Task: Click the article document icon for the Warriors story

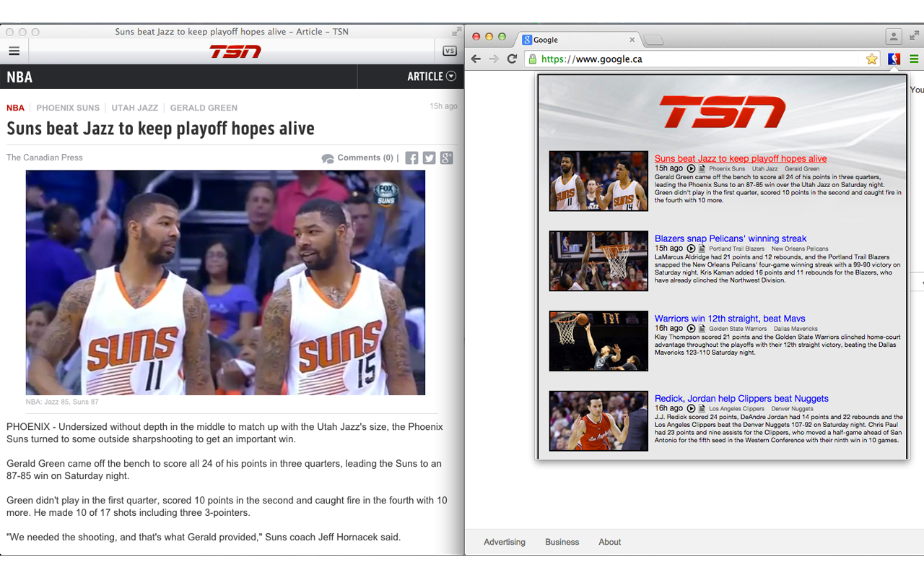Action: point(702,329)
